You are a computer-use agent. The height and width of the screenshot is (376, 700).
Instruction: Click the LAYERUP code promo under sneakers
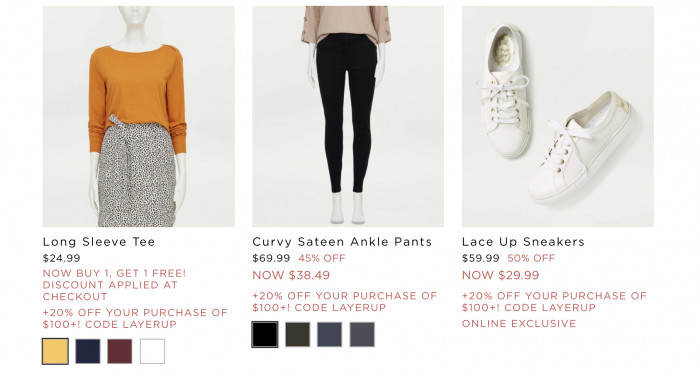[x=554, y=301]
